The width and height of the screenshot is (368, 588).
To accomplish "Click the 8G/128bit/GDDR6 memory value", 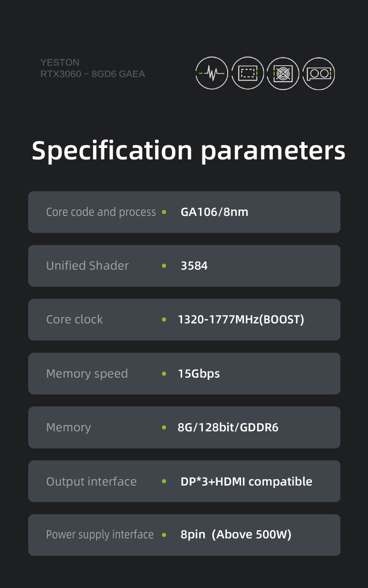I will point(228,428).
